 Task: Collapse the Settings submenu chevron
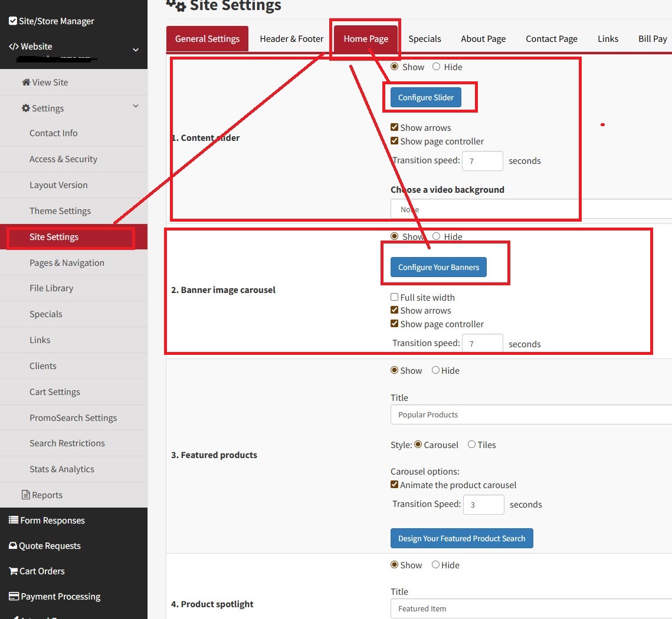[x=136, y=106]
